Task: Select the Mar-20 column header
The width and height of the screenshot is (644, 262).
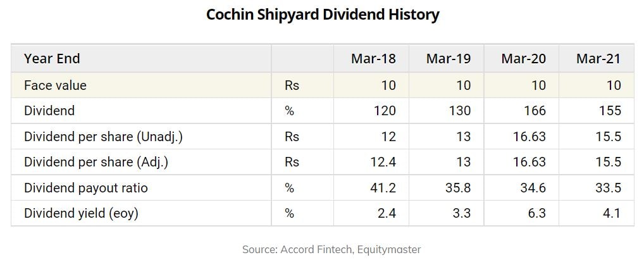Action: (x=523, y=59)
